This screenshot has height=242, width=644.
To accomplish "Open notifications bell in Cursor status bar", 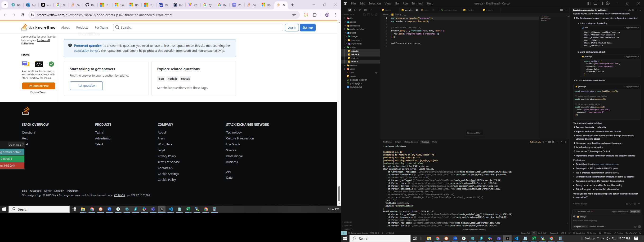I will 640,233.
